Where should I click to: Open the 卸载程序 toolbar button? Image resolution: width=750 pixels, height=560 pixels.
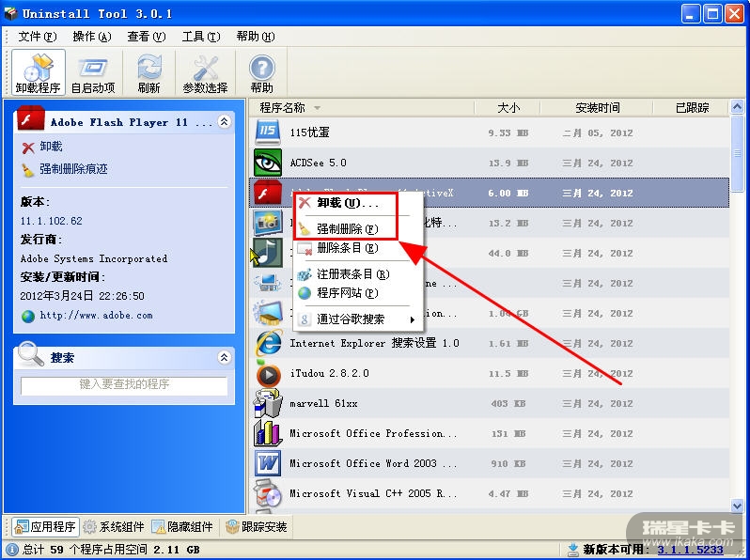[39, 72]
